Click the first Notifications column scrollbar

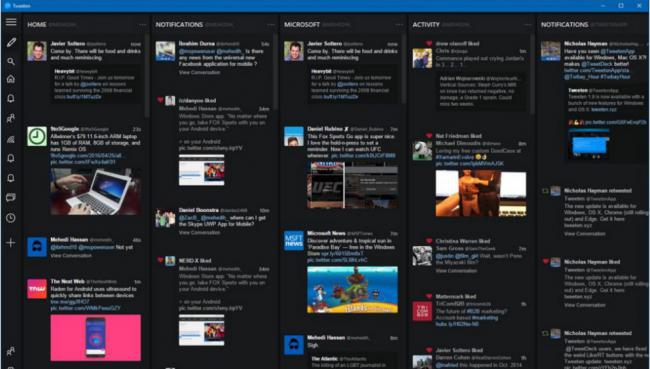pos(275,73)
